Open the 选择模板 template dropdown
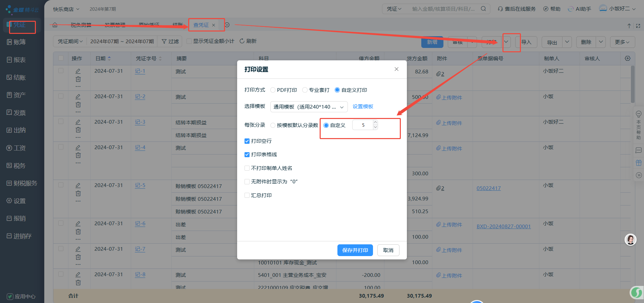The image size is (644, 303). point(309,107)
